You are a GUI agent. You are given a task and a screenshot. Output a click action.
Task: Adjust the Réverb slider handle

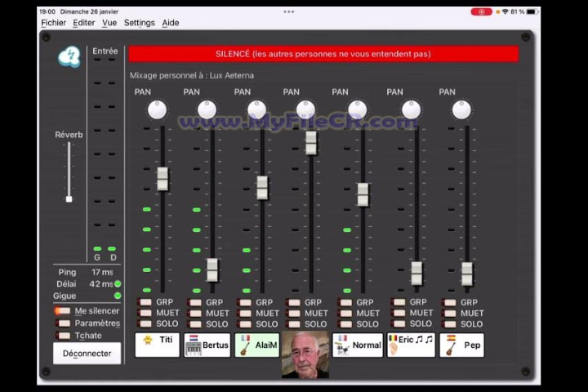click(69, 199)
